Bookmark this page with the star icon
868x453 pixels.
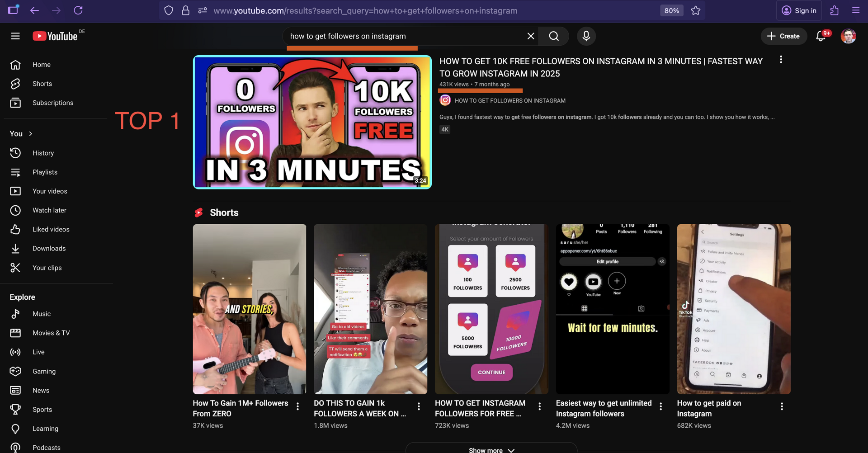point(696,10)
